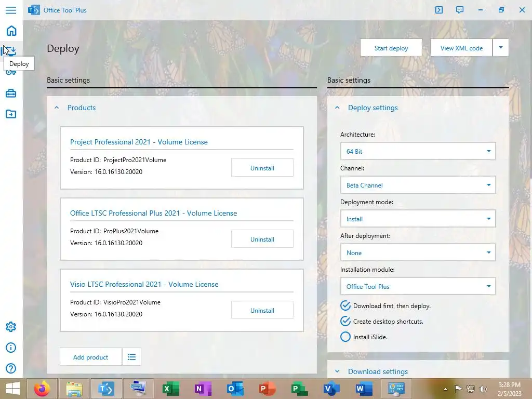Screen dimensions: 532x399
Task: Open the command box icon in the title bar
Action: coord(438,10)
